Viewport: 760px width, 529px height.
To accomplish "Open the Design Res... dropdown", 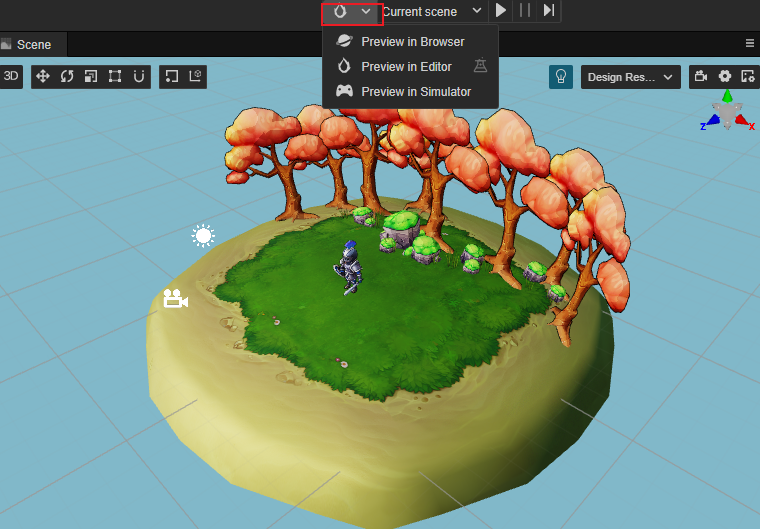I will tap(631, 77).
